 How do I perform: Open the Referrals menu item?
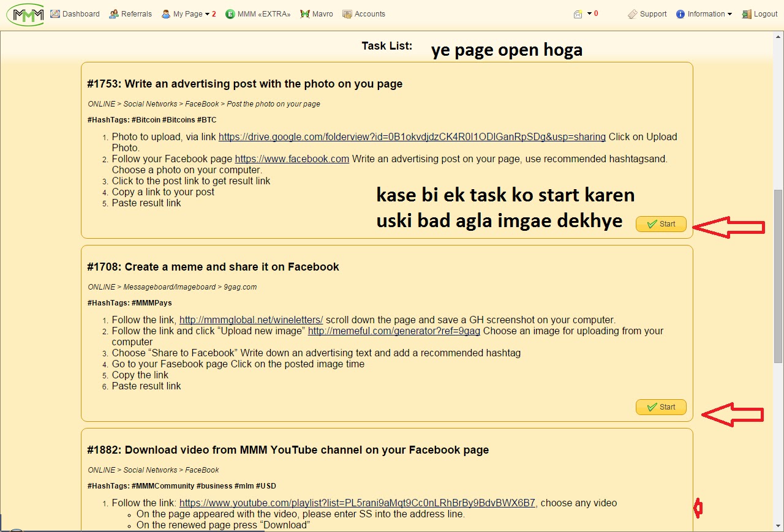[137, 13]
